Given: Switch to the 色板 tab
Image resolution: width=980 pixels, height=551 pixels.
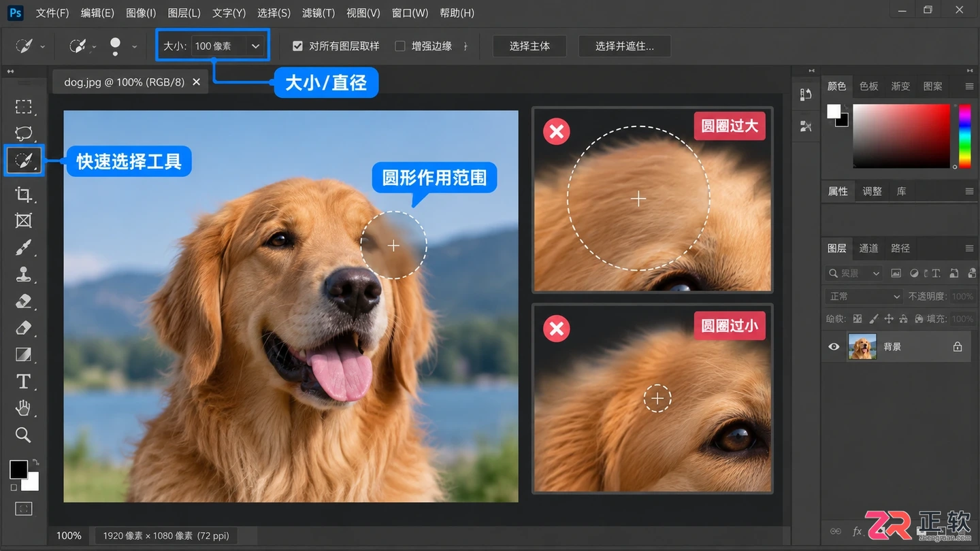Looking at the screenshot, I should pyautogui.click(x=869, y=86).
